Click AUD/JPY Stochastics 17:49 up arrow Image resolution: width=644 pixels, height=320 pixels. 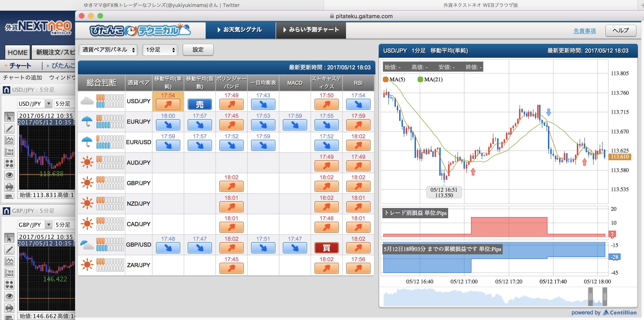click(326, 166)
